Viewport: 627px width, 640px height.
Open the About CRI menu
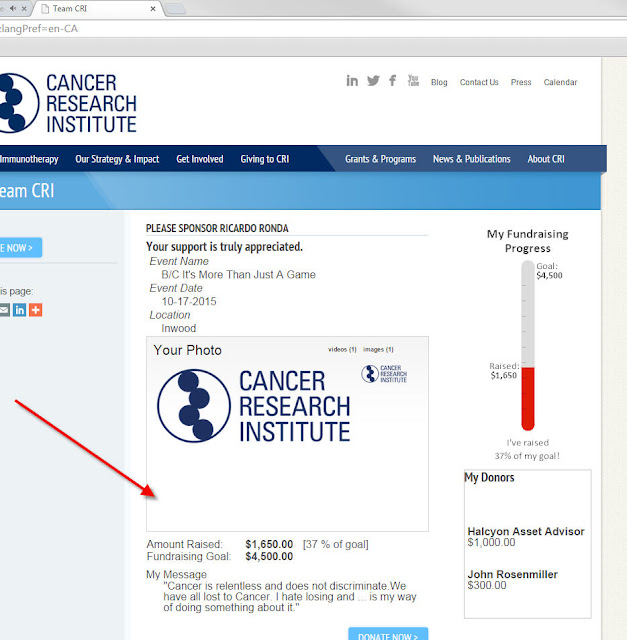[546, 159]
